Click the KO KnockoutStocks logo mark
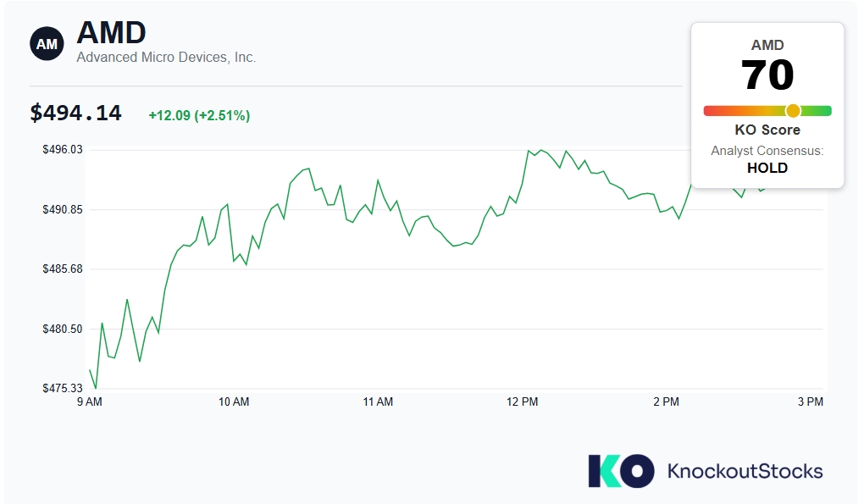864x504 pixels. click(621, 471)
